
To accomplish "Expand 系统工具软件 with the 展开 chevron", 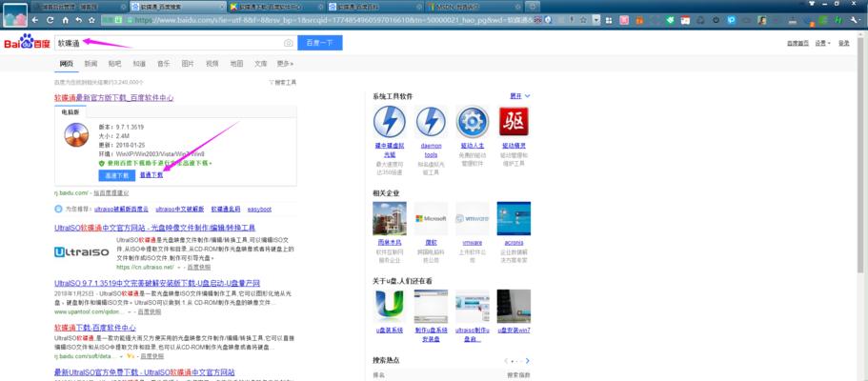I will point(520,96).
